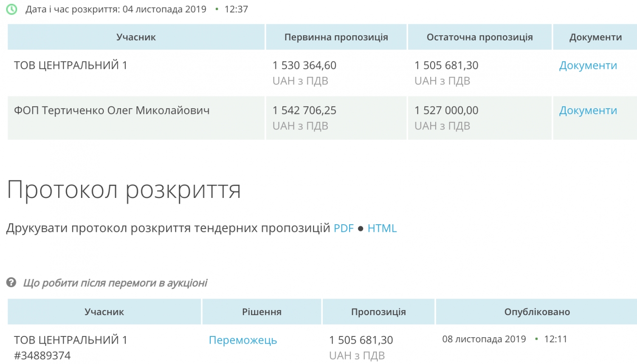The width and height of the screenshot is (637, 364).
Task: Open the PDF version of the protocol
Action: [x=344, y=229]
